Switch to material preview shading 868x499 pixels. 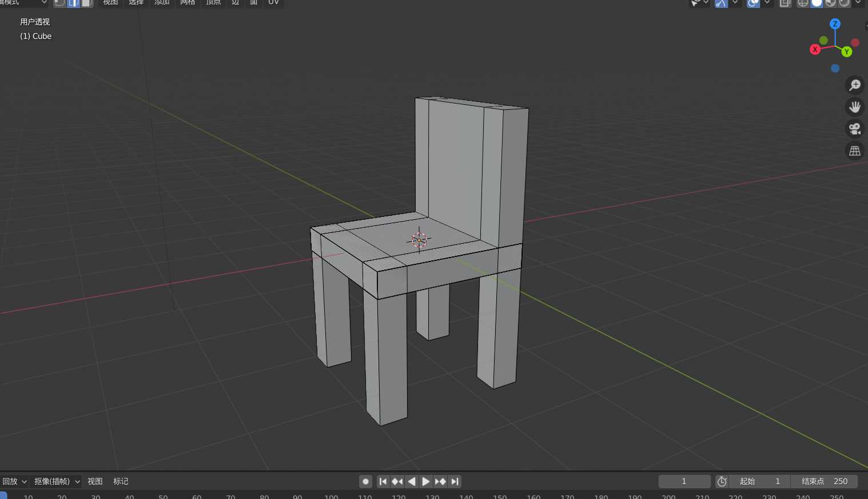coord(830,3)
